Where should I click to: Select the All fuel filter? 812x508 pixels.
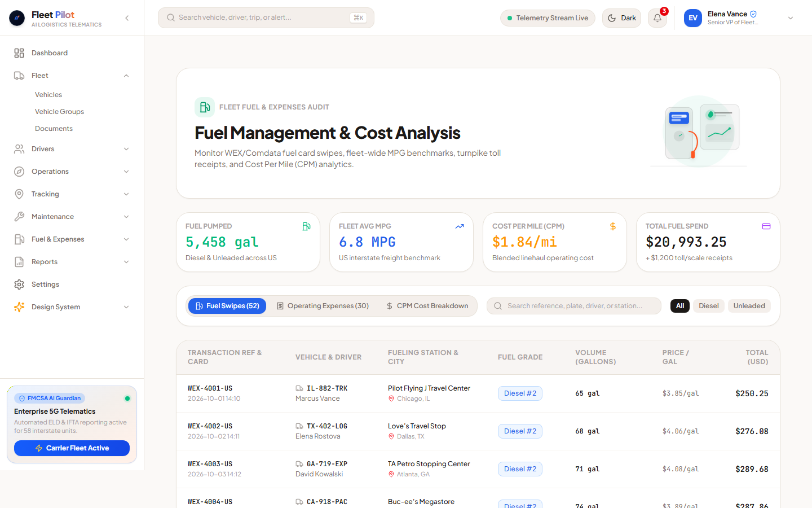click(680, 306)
